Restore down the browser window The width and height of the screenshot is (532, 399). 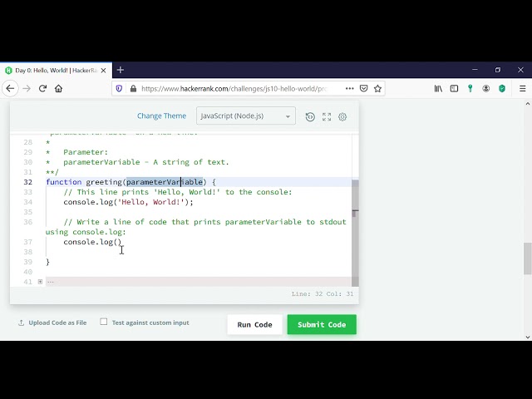click(x=498, y=70)
